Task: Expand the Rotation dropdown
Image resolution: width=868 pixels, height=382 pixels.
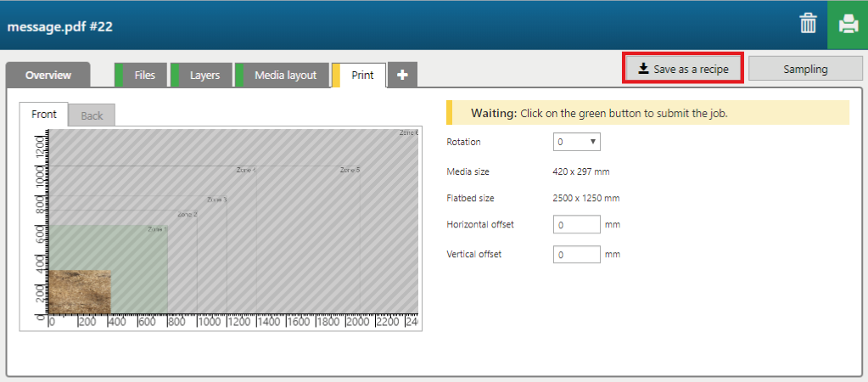Action: point(577,142)
